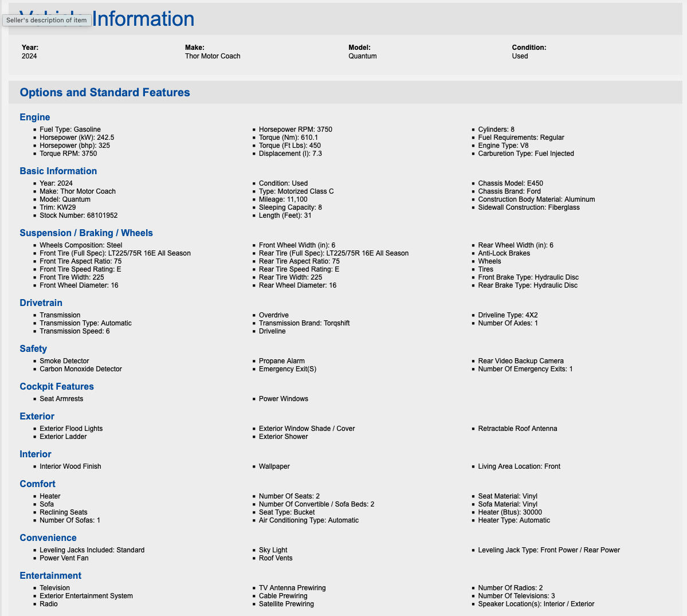Viewport: 687px width, 616px height.
Task: Click the Mileage: 11,100 list item
Action: (x=283, y=199)
